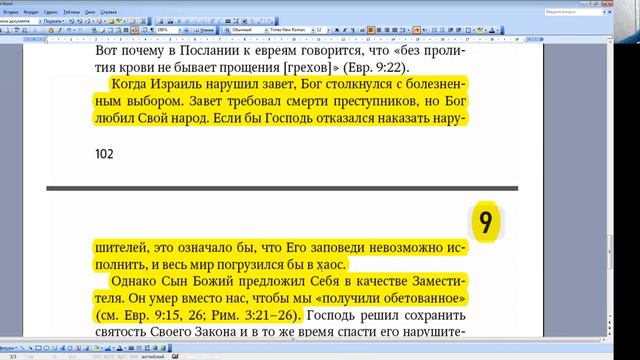This screenshot has height=360, width=640.
Task: Open the Окно menu
Action: click(90, 12)
